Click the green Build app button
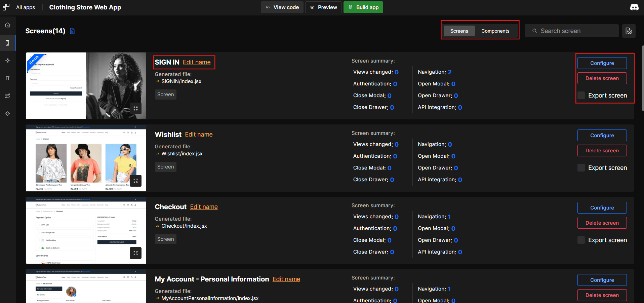The width and height of the screenshot is (644, 303). click(363, 7)
